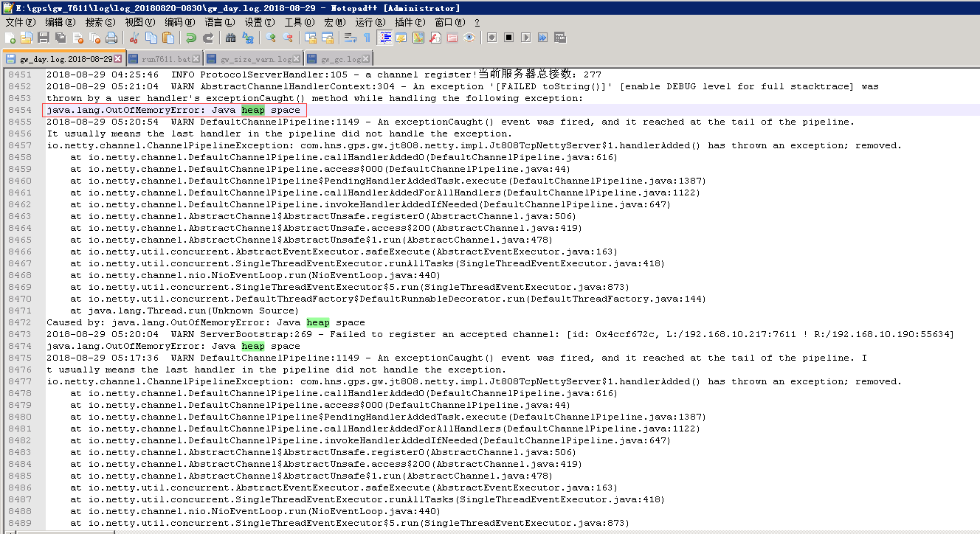Close the gw_size_warn.log tab
Viewport: 980px width, 534px height.
pyautogui.click(x=297, y=58)
